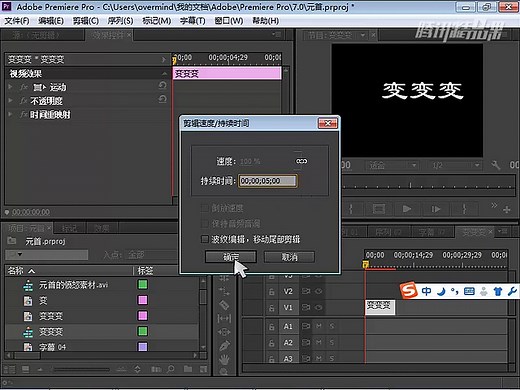This screenshot has height=390, width=520.
Task: Open Find in project panel
Action: pyautogui.click(x=171, y=369)
